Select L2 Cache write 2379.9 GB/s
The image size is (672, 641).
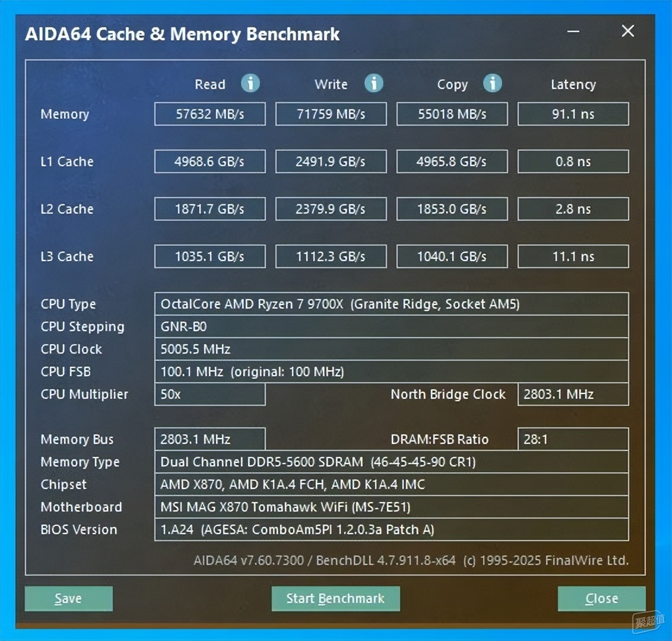click(x=331, y=209)
